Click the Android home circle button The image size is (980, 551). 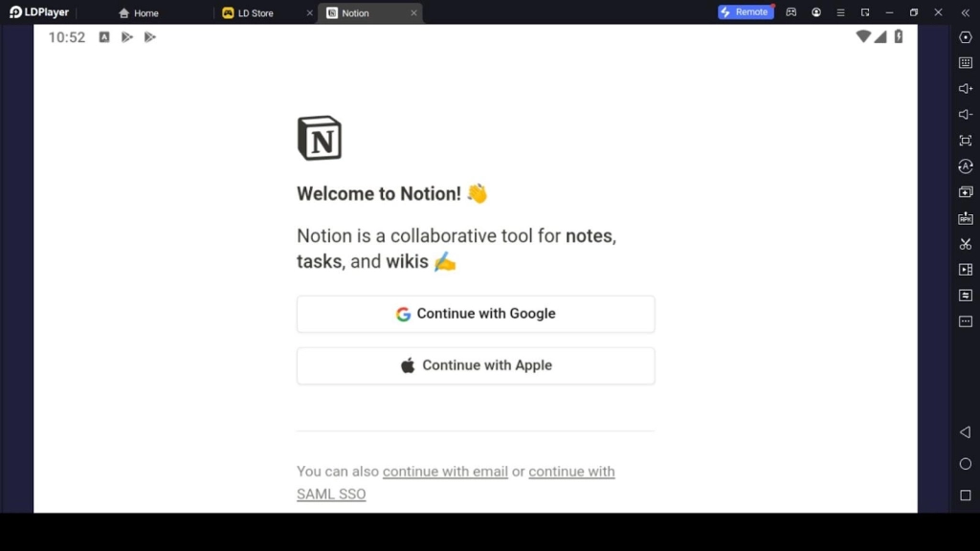tap(966, 464)
